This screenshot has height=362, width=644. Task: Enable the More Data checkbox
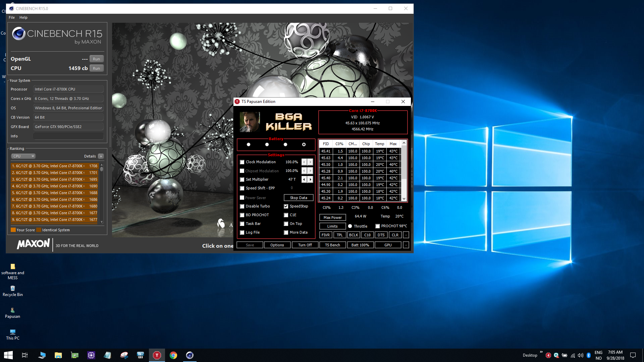pyautogui.click(x=286, y=232)
